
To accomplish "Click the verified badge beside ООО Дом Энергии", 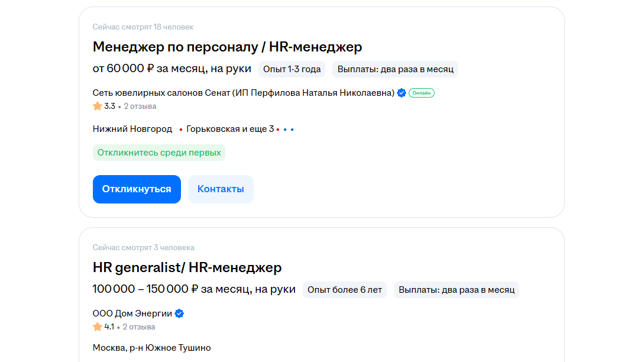I will click(x=179, y=313).
